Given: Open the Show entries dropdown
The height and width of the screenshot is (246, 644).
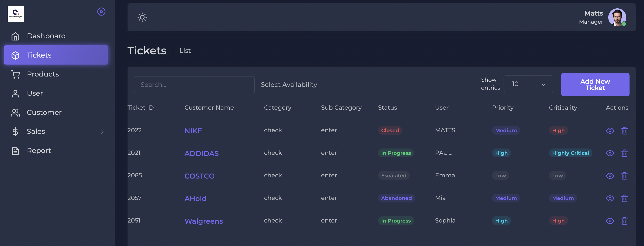Looking at the screenshot, I should coord(528,84).
